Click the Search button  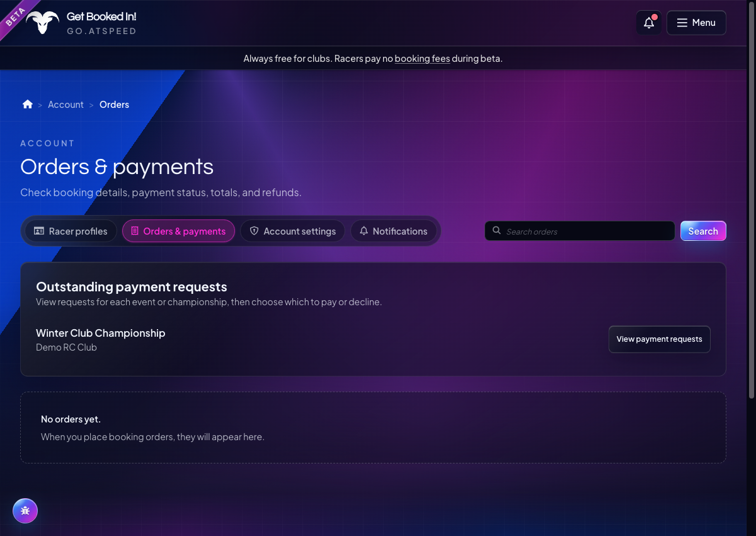(x=703, y=231)
